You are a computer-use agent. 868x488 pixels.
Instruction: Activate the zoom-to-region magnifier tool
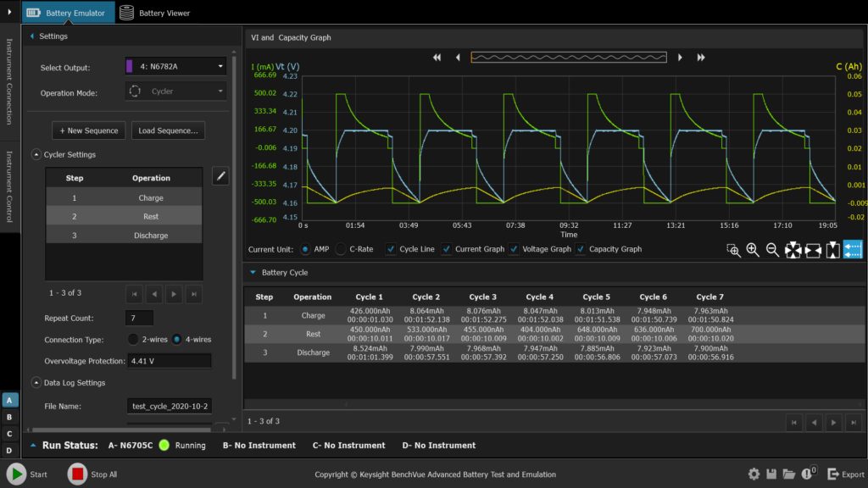click(x=733, y=250)
